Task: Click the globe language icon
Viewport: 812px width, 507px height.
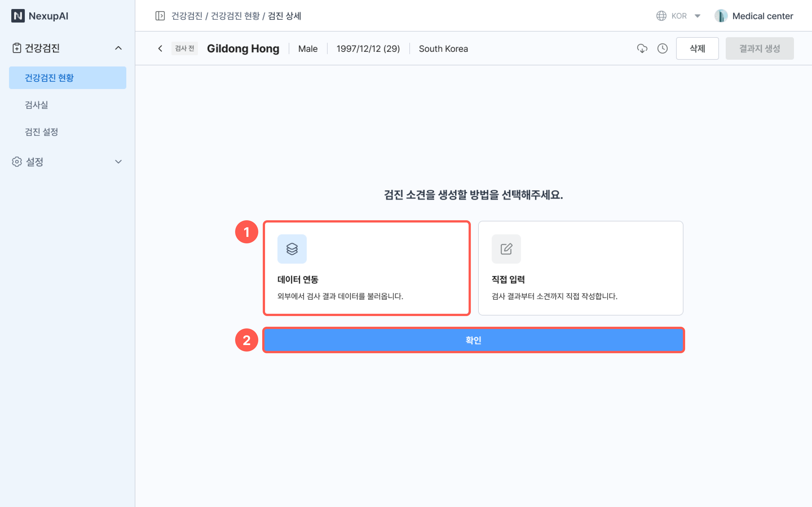Action: click(x=661, y=16)
